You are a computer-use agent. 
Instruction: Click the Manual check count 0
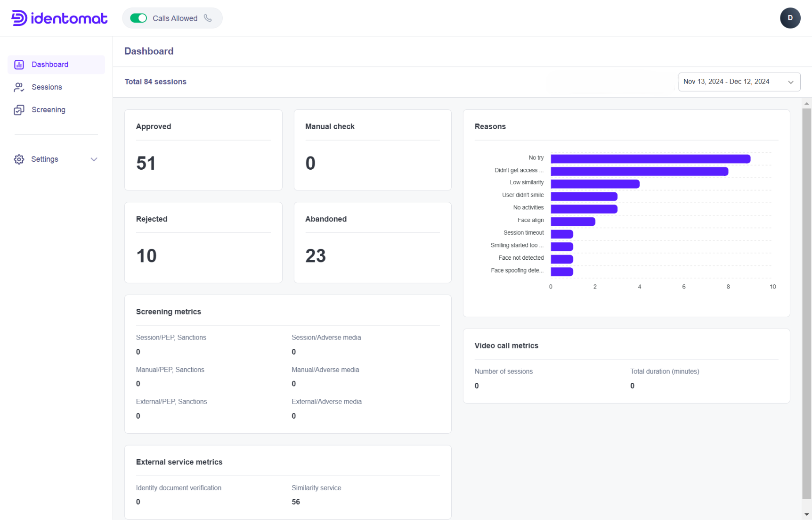[310, 163]
